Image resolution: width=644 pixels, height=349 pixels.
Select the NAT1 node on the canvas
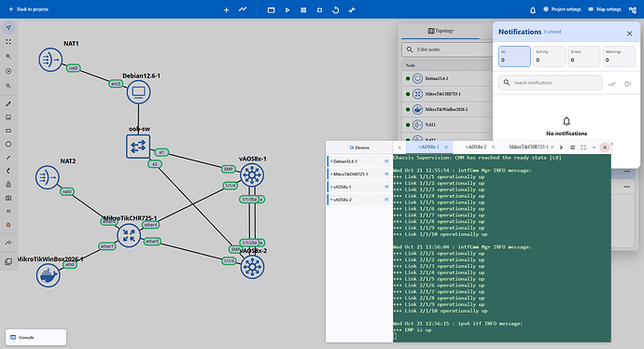pyautogui.click(x=50, y=60)
